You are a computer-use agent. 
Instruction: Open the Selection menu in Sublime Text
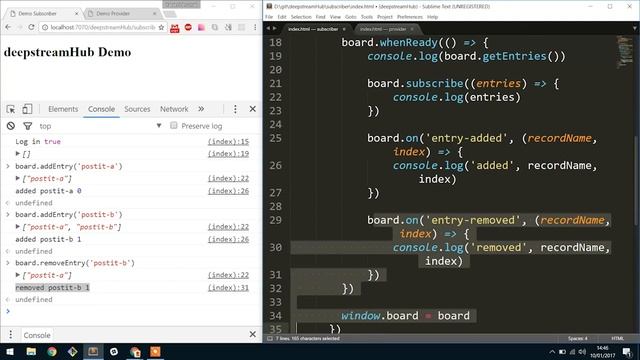point(301,17)
